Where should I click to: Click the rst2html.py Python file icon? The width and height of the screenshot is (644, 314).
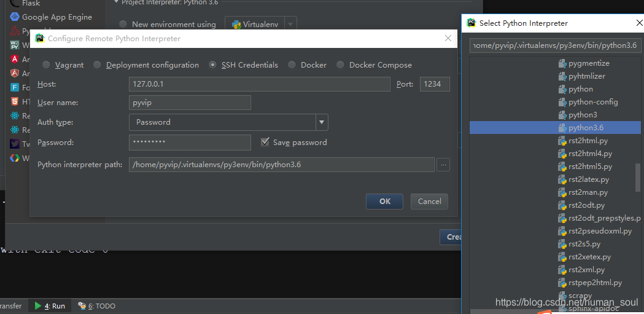pyautogui.click(x=562, y=141)
